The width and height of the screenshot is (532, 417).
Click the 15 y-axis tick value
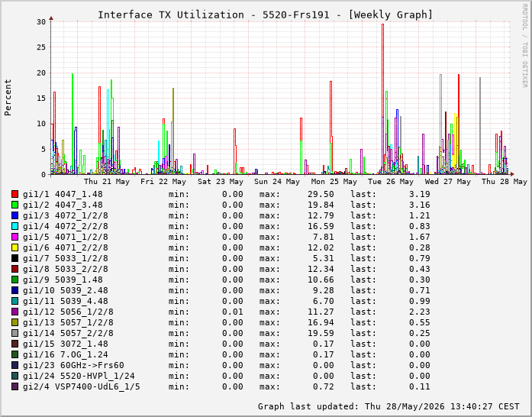(41, 98)
